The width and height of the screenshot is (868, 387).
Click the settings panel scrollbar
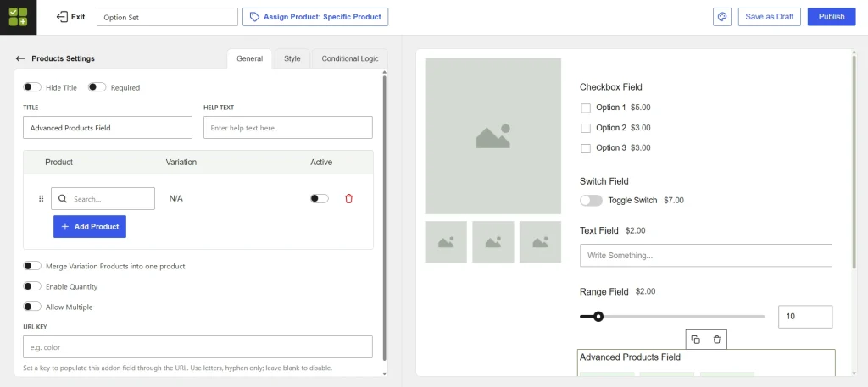pyautogui.click(x=384, y=218)
